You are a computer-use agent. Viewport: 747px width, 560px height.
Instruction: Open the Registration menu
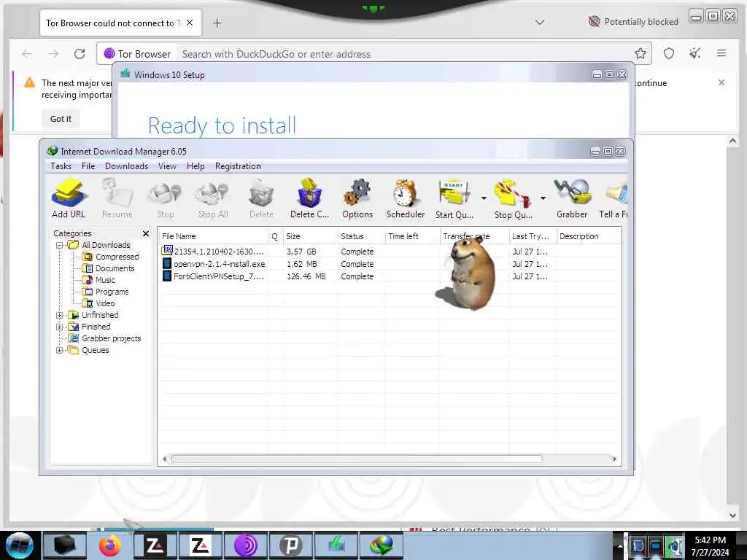(238, 166)
